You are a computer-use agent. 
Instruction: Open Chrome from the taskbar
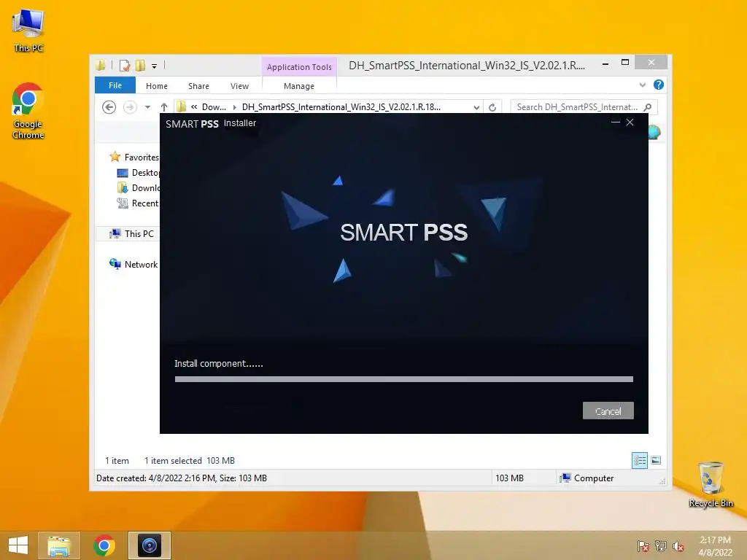(x=104, y=545)
